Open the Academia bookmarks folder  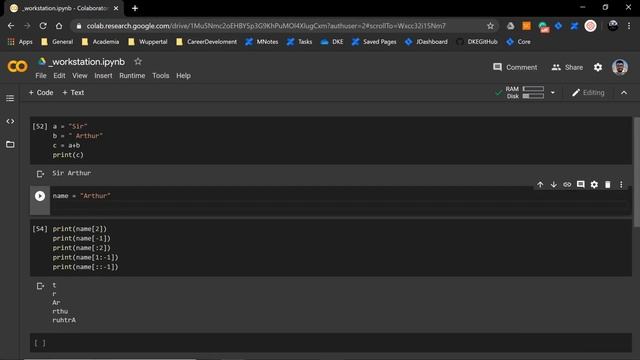pos(100,42)
